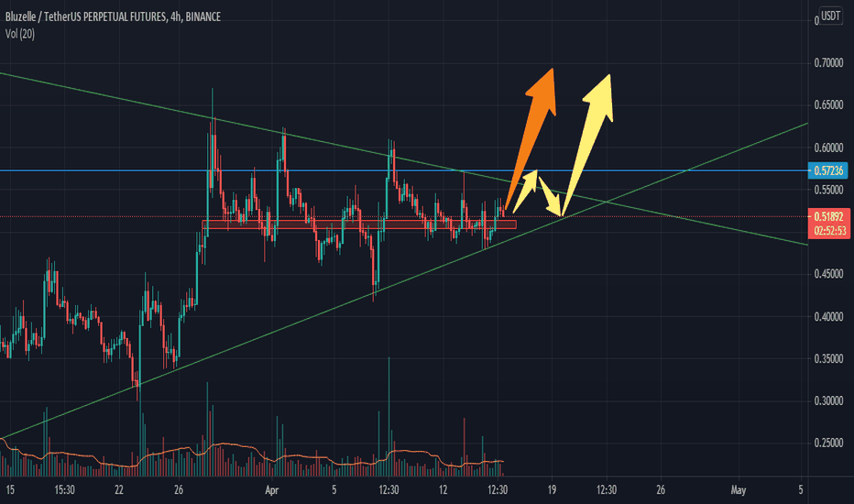Click the 0.70000 price axis value

click(x=828, y=63)
